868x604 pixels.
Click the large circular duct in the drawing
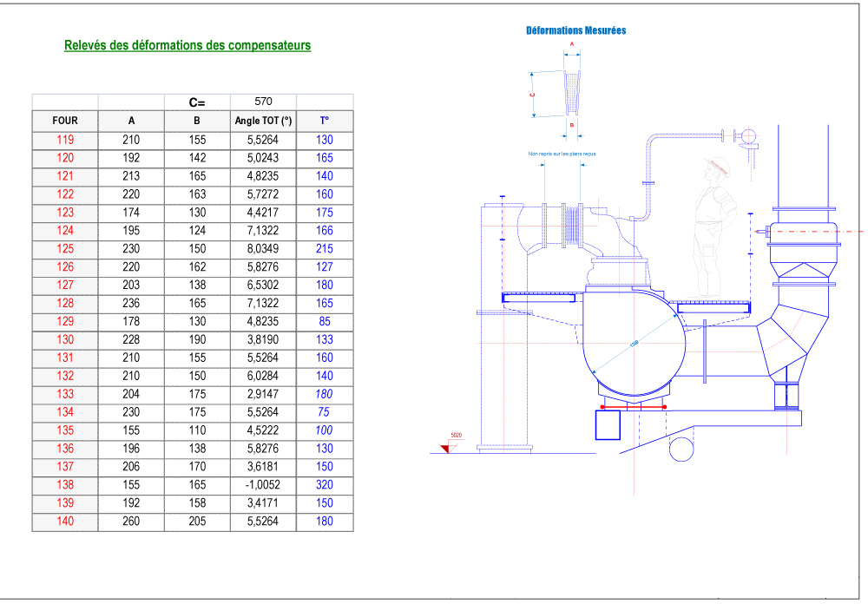tap(634, 345)
